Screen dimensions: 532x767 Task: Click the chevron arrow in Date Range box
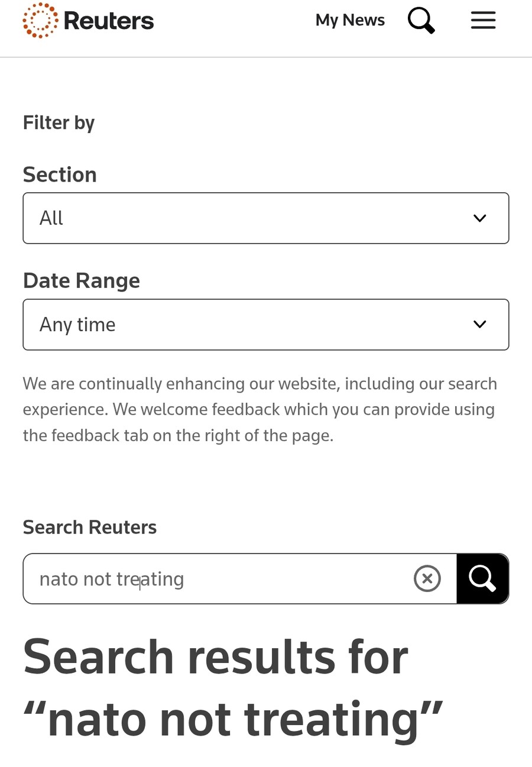point(480,325)
